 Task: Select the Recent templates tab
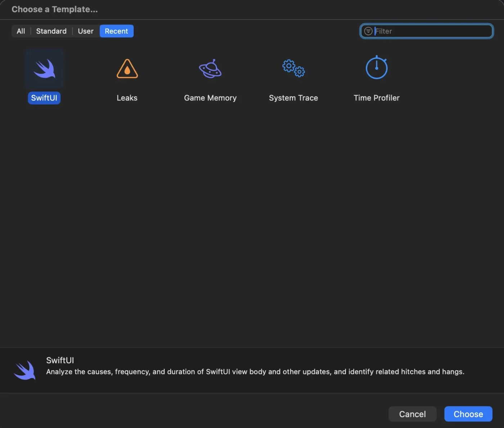(x=116, y=31)
